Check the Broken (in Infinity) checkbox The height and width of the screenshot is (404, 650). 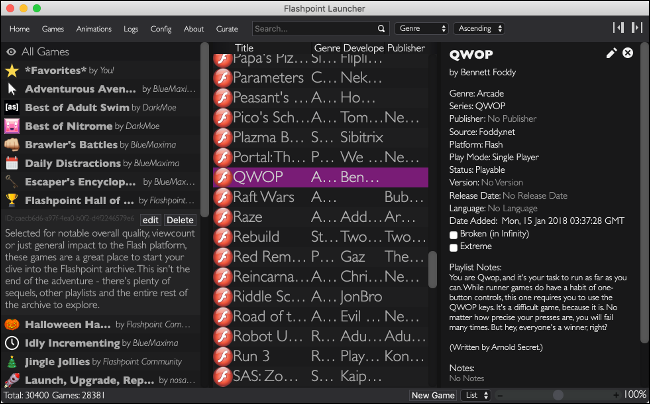(x=455, y=233)
